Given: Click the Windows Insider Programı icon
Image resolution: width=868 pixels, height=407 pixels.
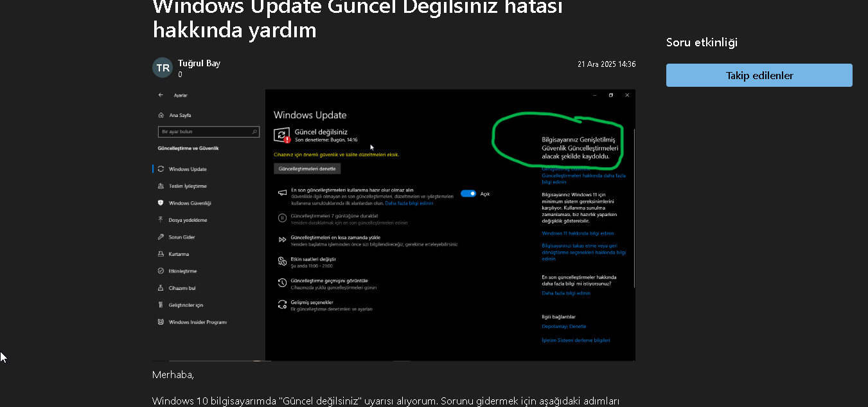Looking at the screenshot, I should point(161,322).
